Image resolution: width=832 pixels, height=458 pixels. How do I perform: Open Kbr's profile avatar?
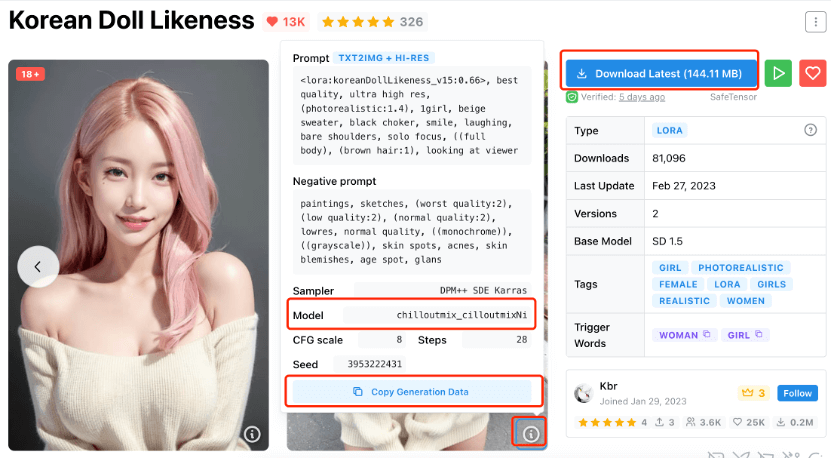(x=583, y=393)
